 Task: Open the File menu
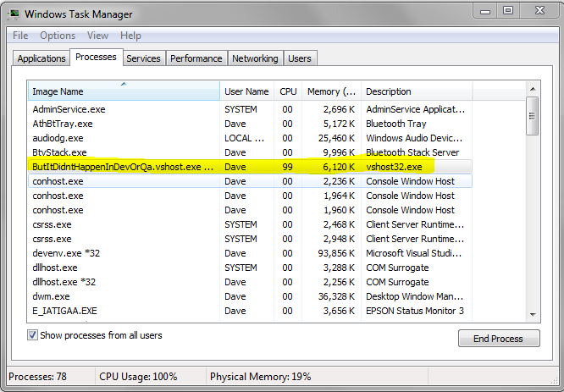click(20, 36)
